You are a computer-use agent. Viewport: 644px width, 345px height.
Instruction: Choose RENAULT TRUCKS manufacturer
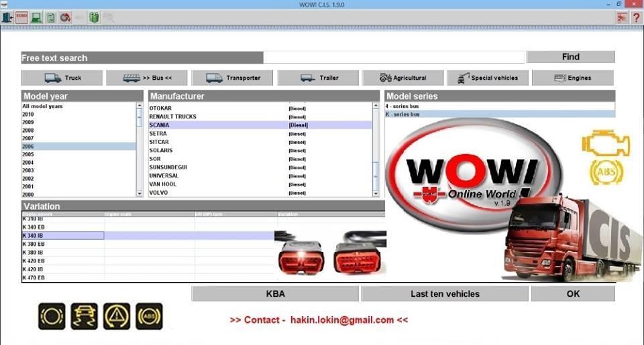coord(260,117)
